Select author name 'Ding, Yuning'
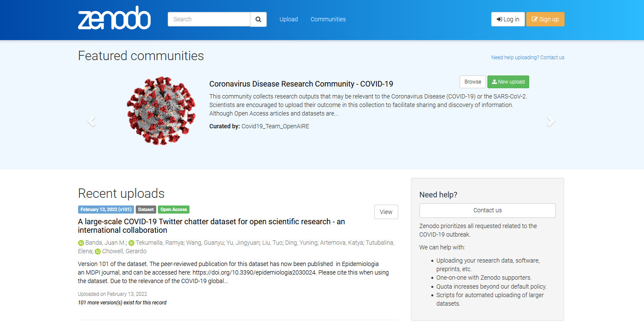The image size is (644, 324). (x=301, y=243)
